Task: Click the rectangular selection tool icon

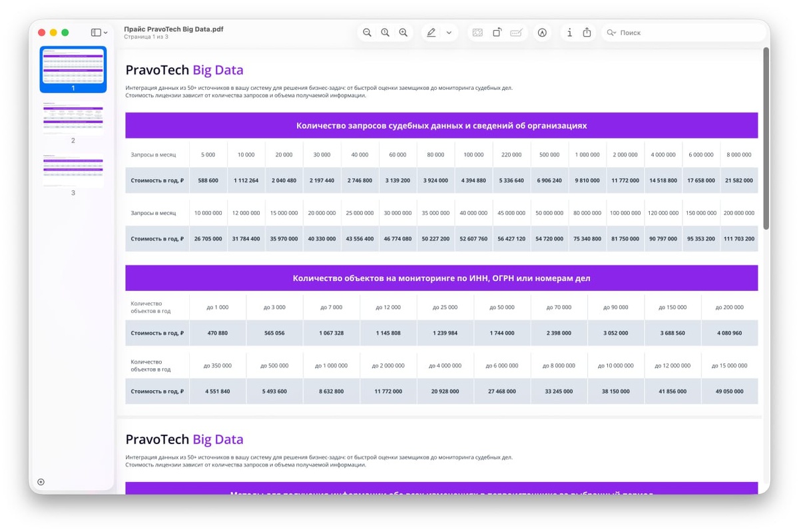Action: (x=477, y=33)
